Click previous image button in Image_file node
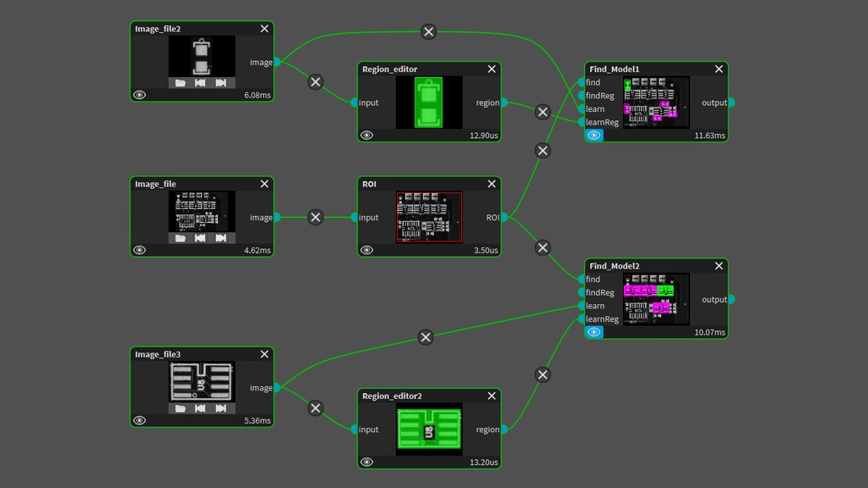Image resolution: width=868 pixels, height=488 pixels. [201, 239]
